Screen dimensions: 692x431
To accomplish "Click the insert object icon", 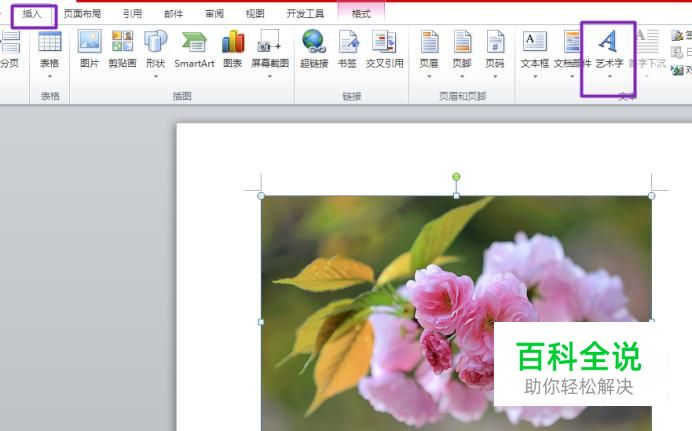I will pyautogui.click(x=677, y=70).
